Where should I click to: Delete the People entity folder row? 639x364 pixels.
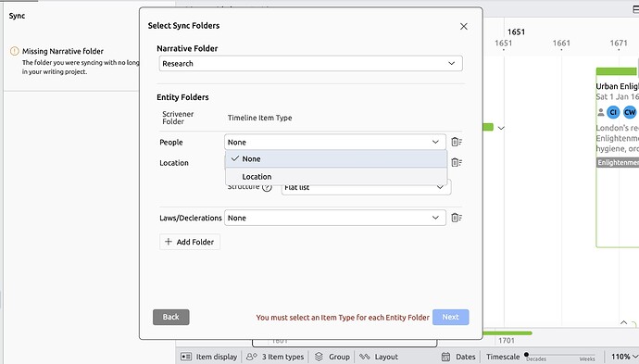pyautogui.click(x=457, y=142)
